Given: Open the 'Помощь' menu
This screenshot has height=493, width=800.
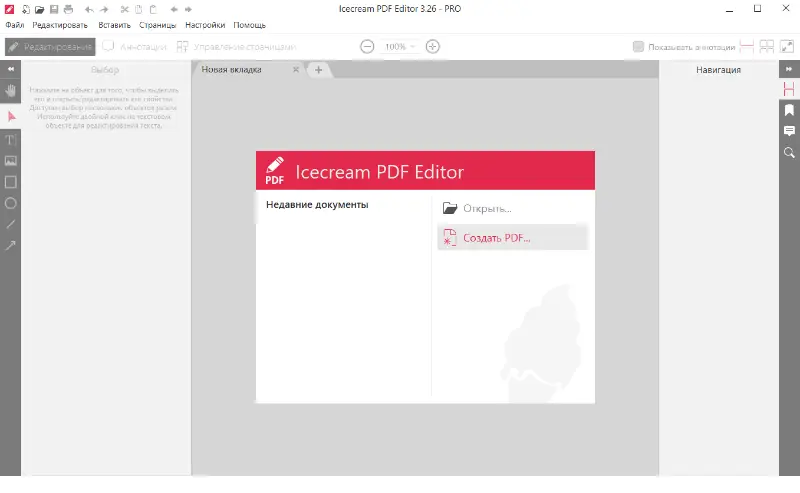Looking at the screenshot, I should pyautogui.click(x=249, y=25).
